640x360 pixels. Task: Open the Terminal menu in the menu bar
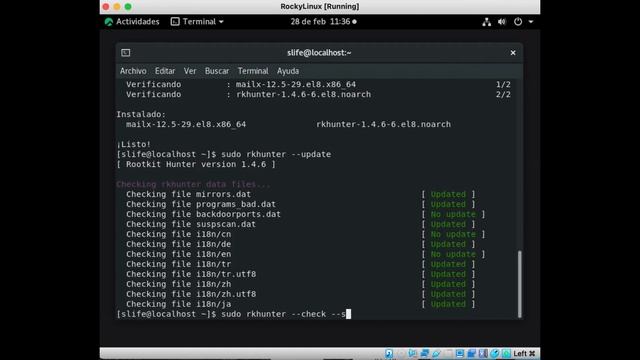click(253, 71)
